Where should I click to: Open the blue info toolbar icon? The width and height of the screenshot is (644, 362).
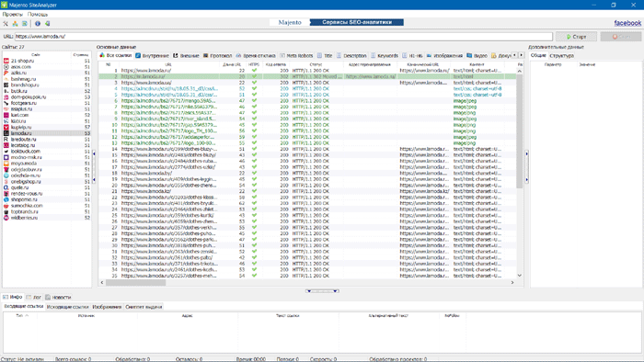(x=38, y=24)
